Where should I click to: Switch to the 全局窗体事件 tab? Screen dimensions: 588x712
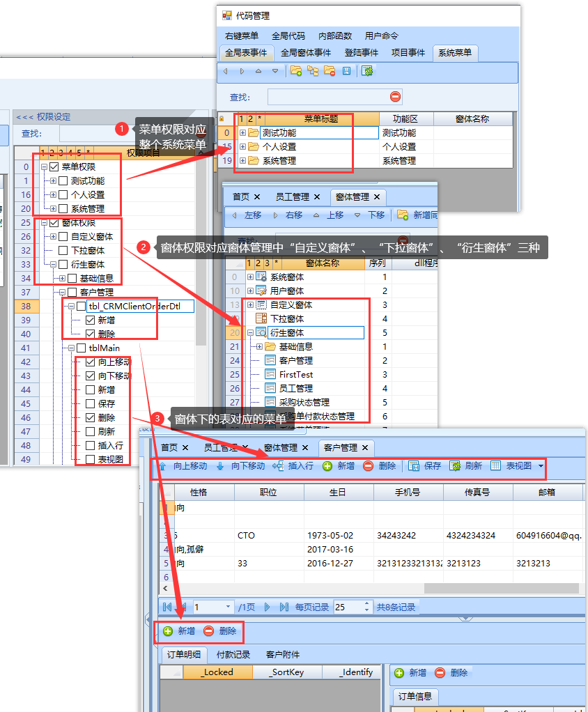(x=306, y=53)
